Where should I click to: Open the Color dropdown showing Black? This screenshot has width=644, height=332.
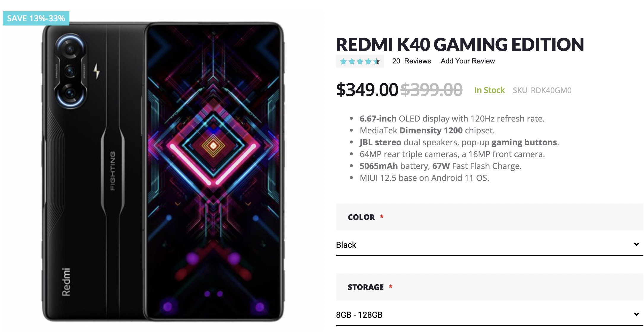coord(486,245)
